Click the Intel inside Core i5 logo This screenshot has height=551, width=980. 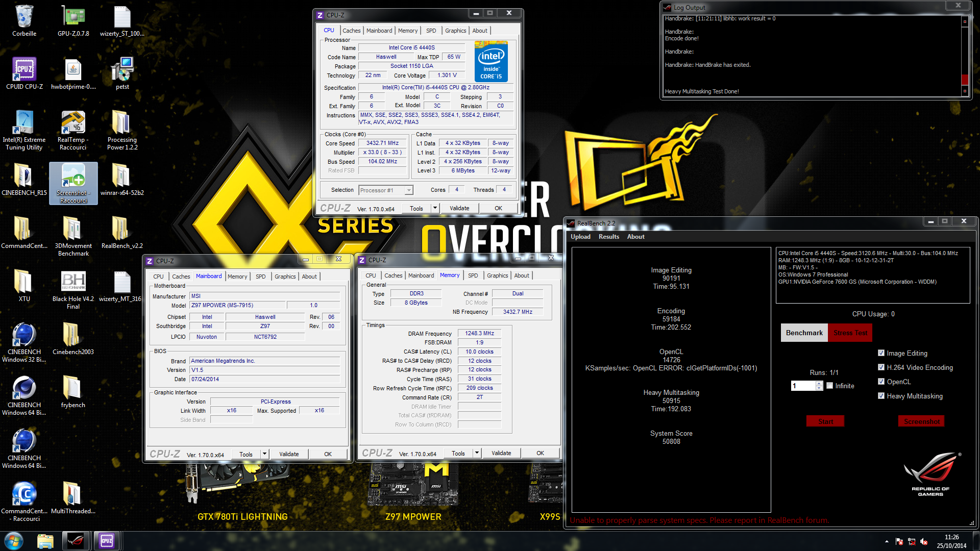[491, 61]
